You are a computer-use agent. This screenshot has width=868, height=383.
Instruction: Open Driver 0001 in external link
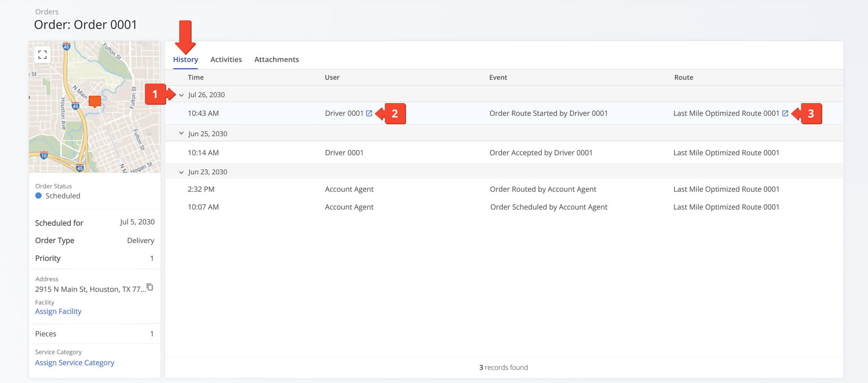[369, 113]
